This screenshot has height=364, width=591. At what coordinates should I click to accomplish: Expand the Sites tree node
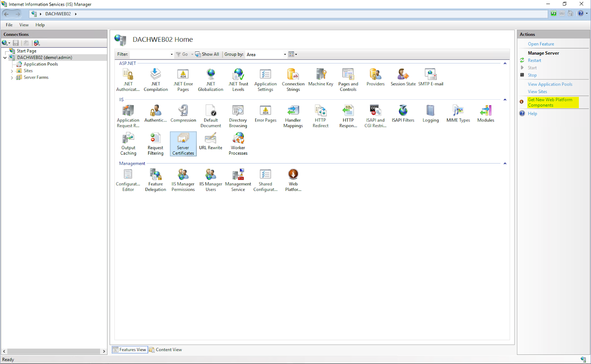(x=12, y=71)
